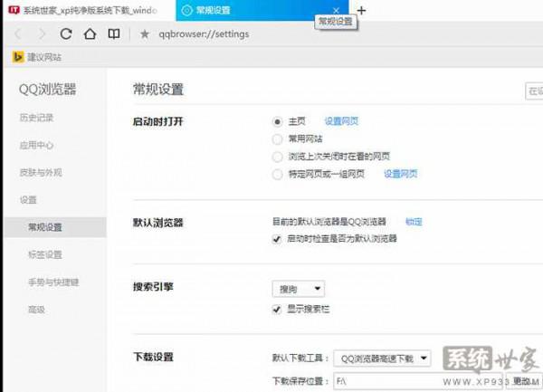
Task: Click the browser back arrow
Action: [18, 33]
